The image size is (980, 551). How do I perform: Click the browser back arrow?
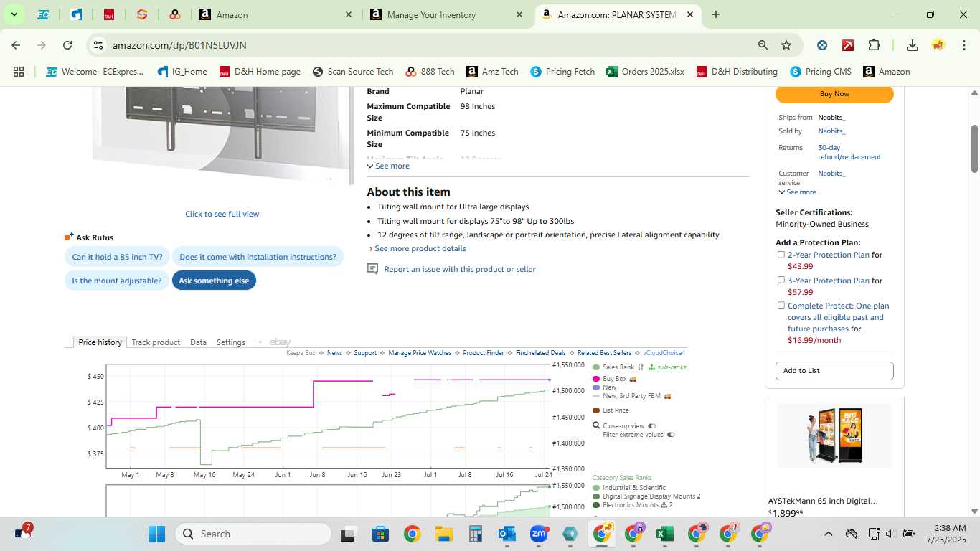tap(16, 45)
